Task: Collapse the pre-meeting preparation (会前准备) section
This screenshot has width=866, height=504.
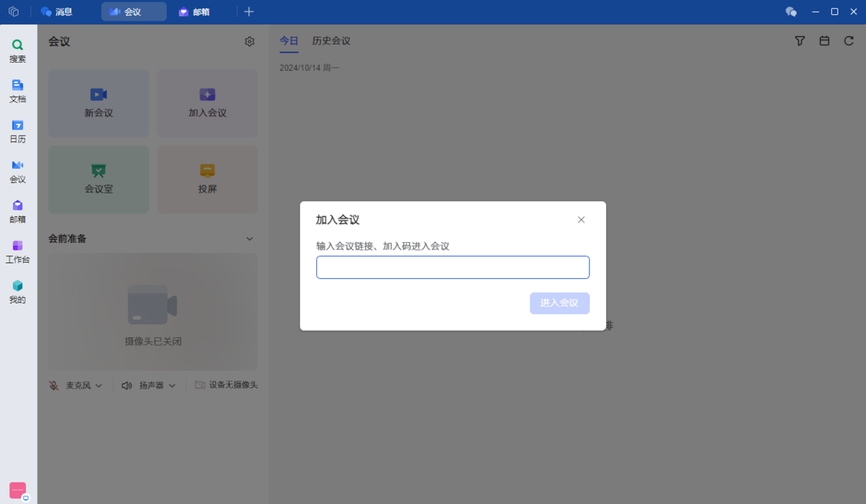Action: point(250,239)
